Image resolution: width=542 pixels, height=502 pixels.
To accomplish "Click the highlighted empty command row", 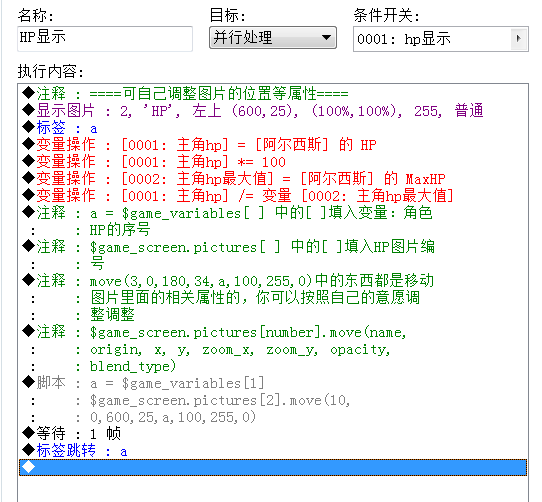I will coord(273,467).
